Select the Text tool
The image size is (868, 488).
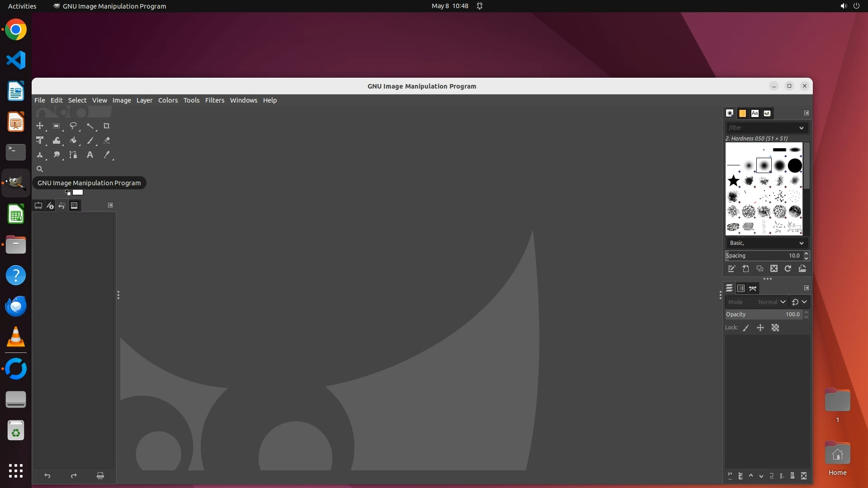point(90,155)
